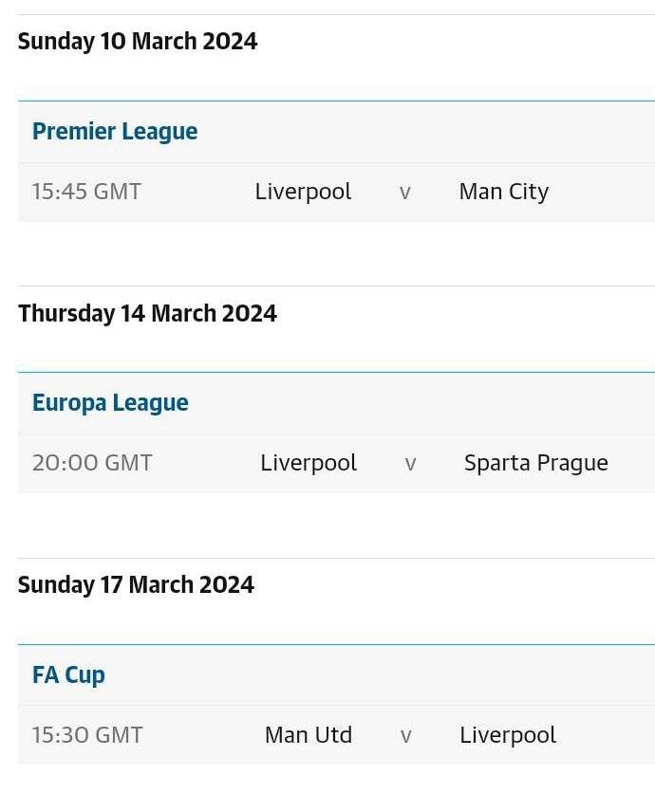Open the FA Cup competition link
The image size is (655, 812).
[68, 675]
